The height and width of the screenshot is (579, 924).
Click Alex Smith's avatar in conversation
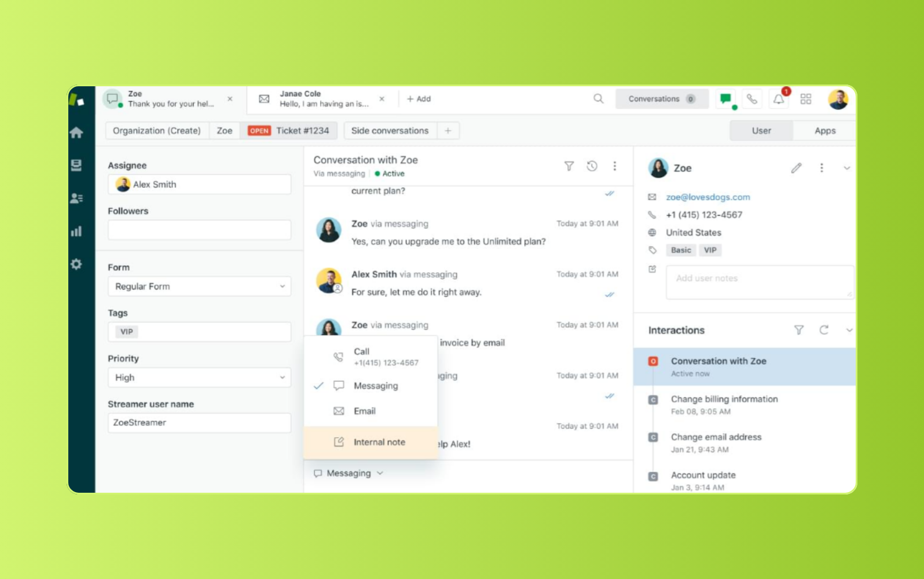(329, 281)
